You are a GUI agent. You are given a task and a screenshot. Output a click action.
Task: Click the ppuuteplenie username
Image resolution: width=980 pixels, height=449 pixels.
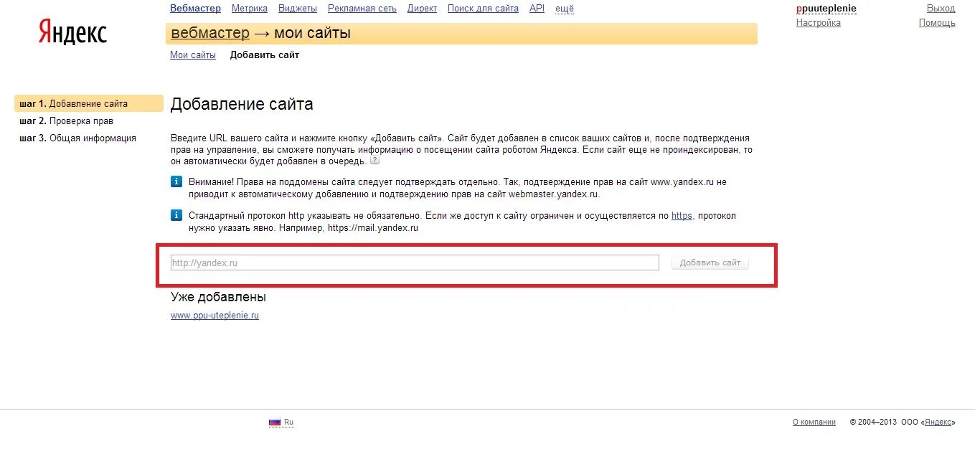click(826, 9)
